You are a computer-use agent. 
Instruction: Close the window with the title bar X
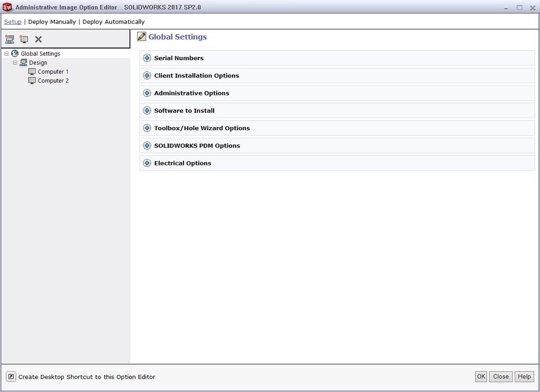[533, 7]
